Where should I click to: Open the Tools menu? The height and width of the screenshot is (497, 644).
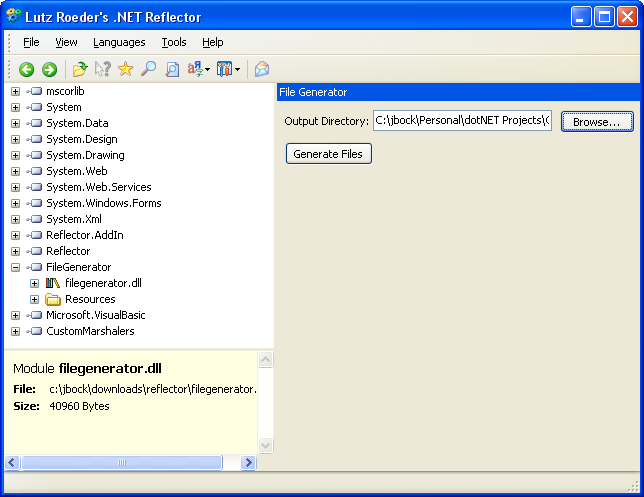pos(174,42)
